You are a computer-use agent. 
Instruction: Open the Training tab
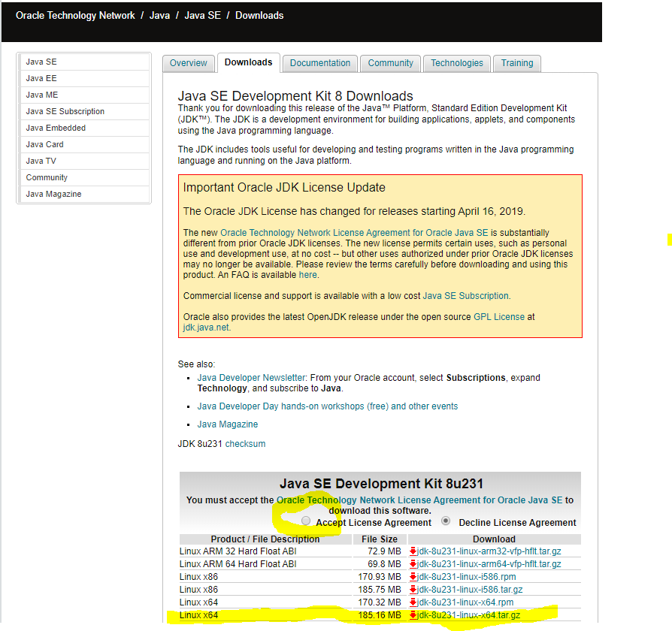pyautogui.click(x=517, y=63)
